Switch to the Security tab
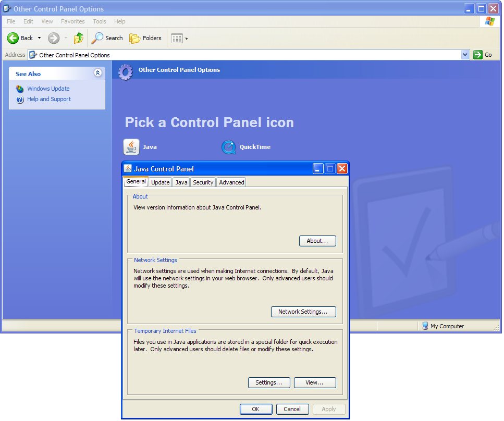This screenshot has height=421, width=504. click(x=203, y=182)
